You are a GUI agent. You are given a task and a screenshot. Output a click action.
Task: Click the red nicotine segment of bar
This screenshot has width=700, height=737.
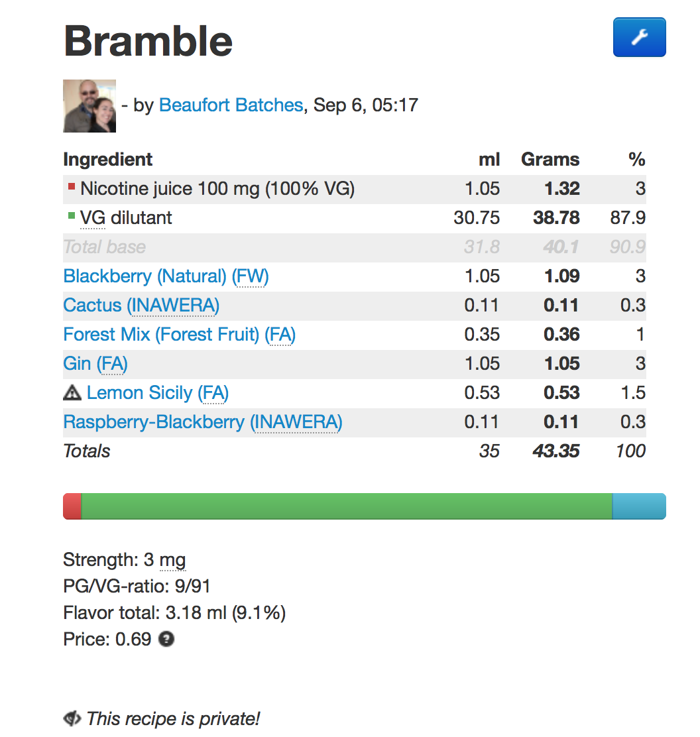point(72,506)
